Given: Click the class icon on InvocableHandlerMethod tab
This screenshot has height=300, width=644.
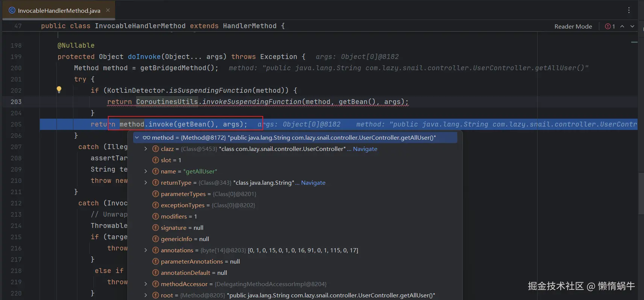Looking at the screenshot, I should click(x=12, y=11).
